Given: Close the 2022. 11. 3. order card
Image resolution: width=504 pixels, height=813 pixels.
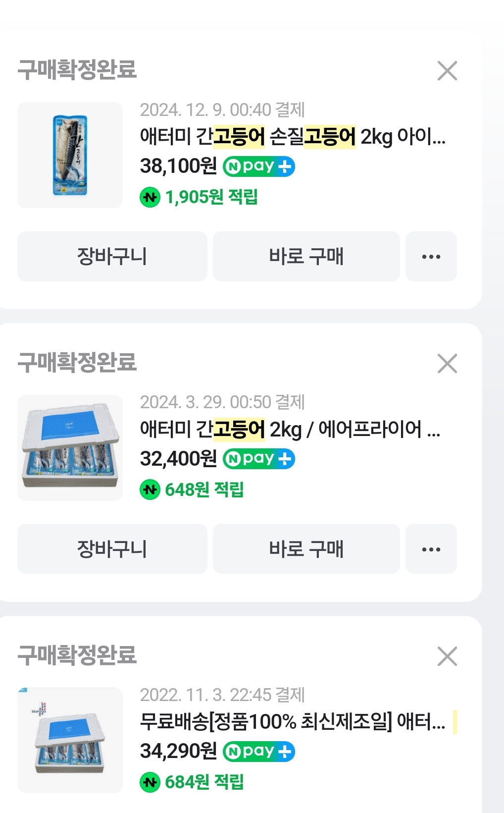Looking at the screenshot, I should point(447,656).
